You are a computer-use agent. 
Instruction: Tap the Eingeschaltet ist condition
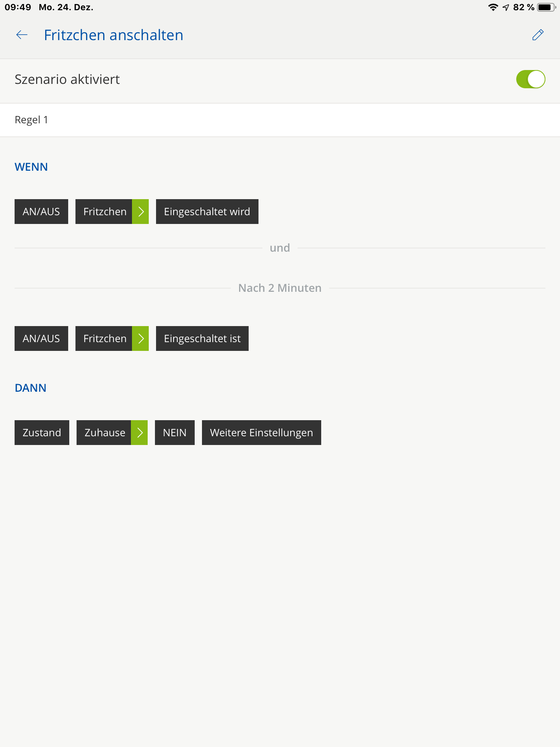pos(202,338)
